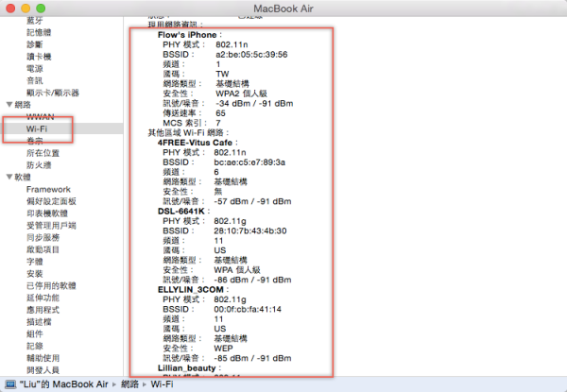Collapse the 軟體 section disclosure triangle
567x392 pixels.
pos(9,177)
